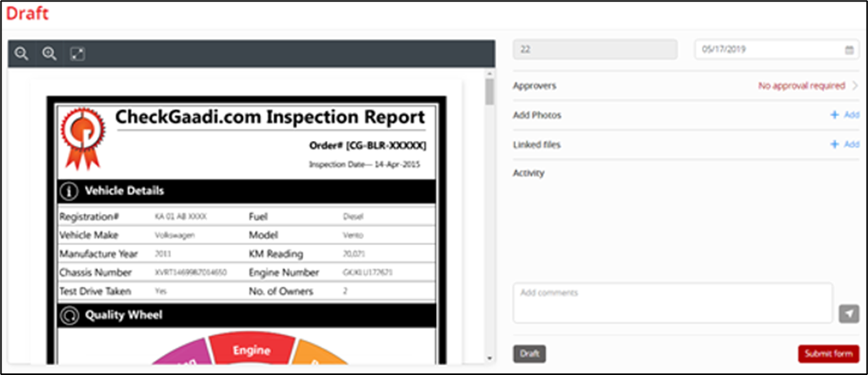Click the Engine Number value
Viewport: 868px width, 375px height.
pos(368,273)
